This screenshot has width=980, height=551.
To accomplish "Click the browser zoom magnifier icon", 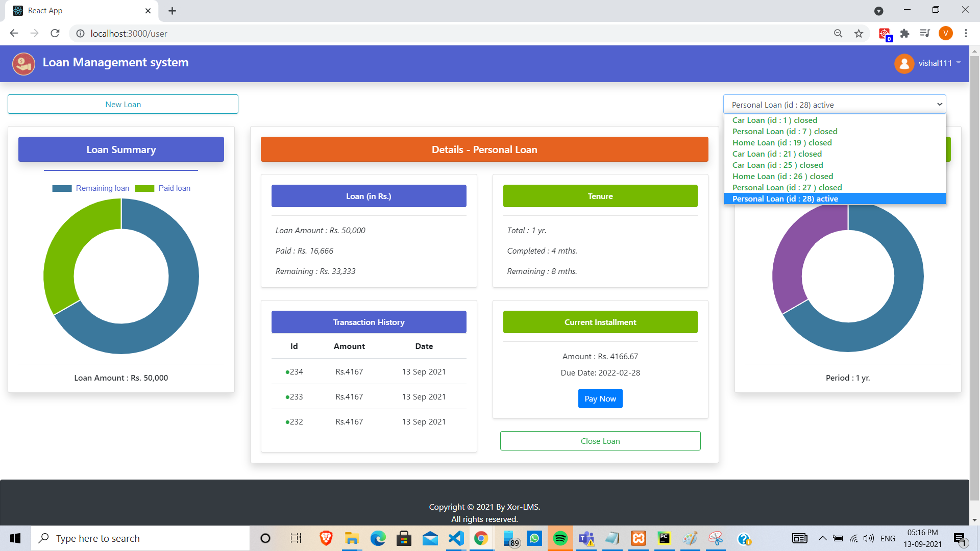I will (838, 34).
